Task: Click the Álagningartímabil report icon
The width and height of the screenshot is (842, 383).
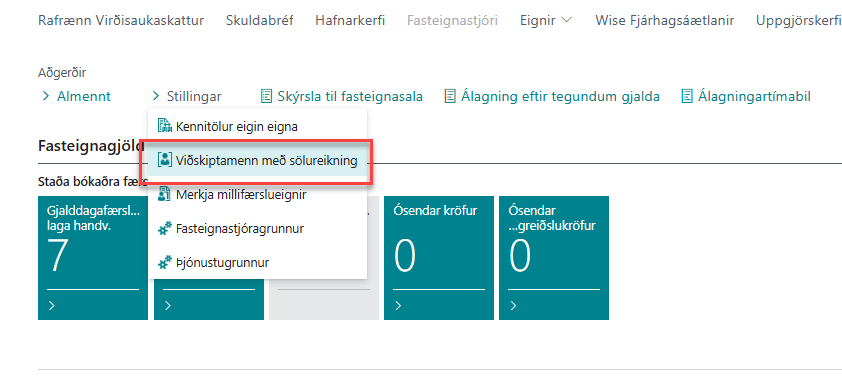Action: tap(687, 97)
